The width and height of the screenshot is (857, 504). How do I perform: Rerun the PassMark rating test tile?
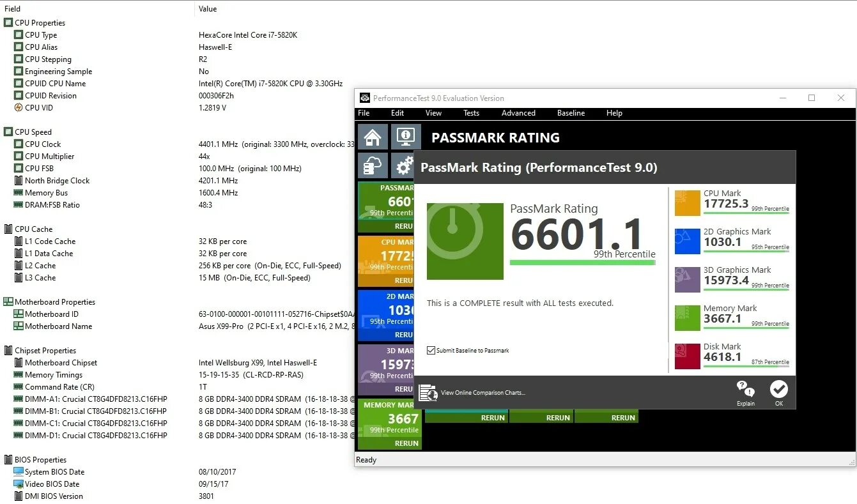pos(403,226)
